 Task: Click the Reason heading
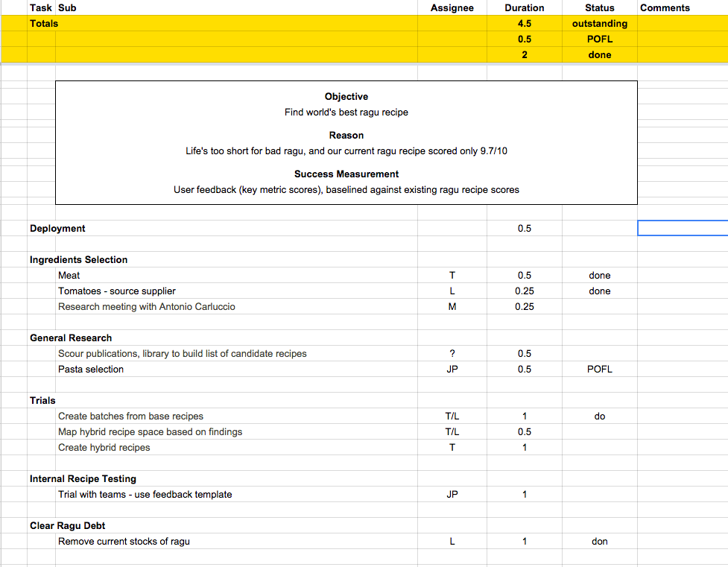point(346,135)
